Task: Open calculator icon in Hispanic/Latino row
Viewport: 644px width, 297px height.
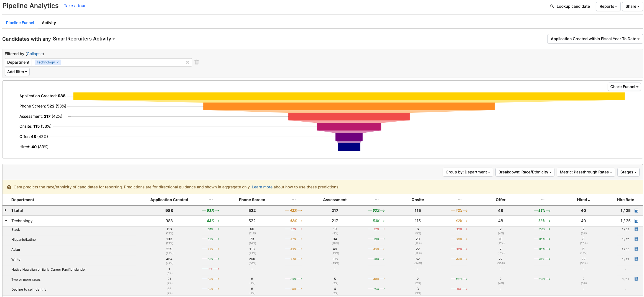Action: pos(636,239)
